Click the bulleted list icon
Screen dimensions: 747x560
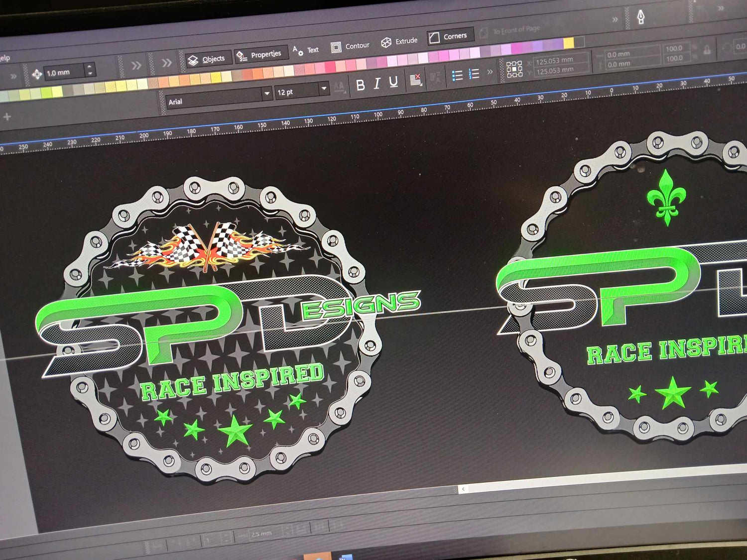click(457, 76)
